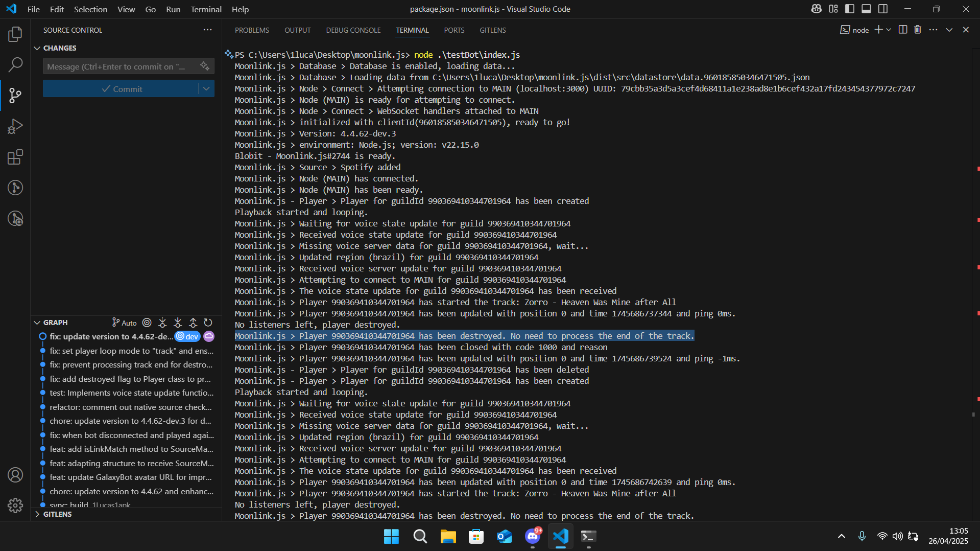Switch to the DEBUG CONSOLE tab
The width and height of the screenshot is (980, 551).
coord(353,30)
